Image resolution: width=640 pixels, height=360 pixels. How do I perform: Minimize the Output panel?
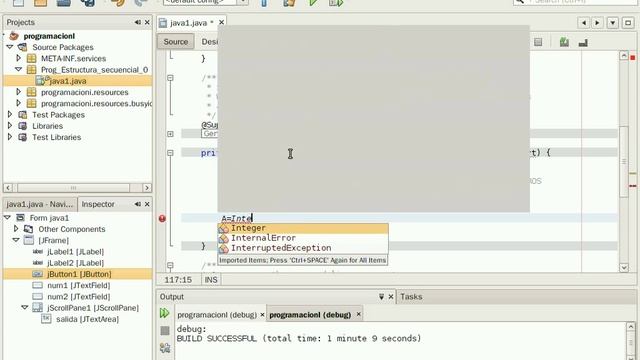click(x=381, y=297)
